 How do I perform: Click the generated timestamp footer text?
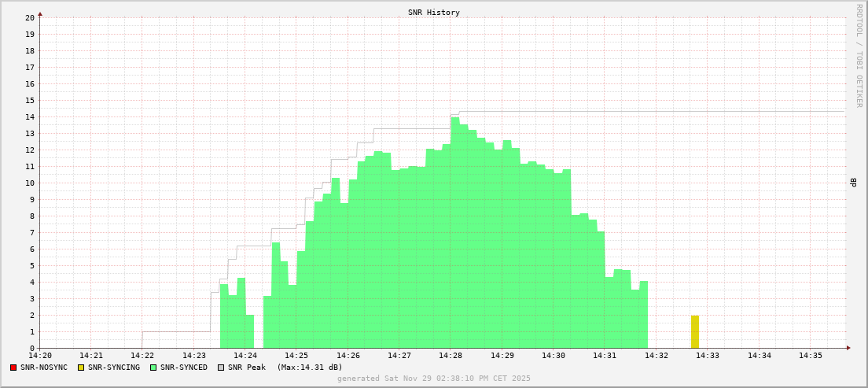tap(434, 379)
